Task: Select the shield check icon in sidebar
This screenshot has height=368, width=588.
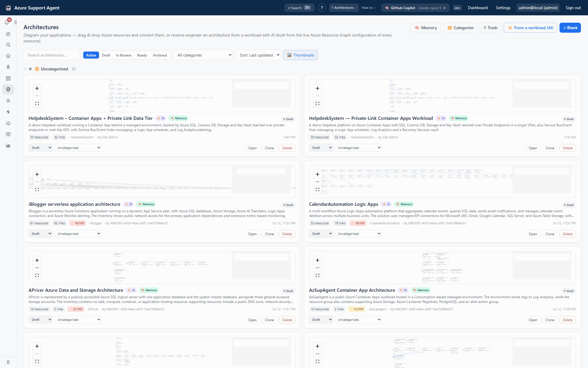Action: coord(8,89)
